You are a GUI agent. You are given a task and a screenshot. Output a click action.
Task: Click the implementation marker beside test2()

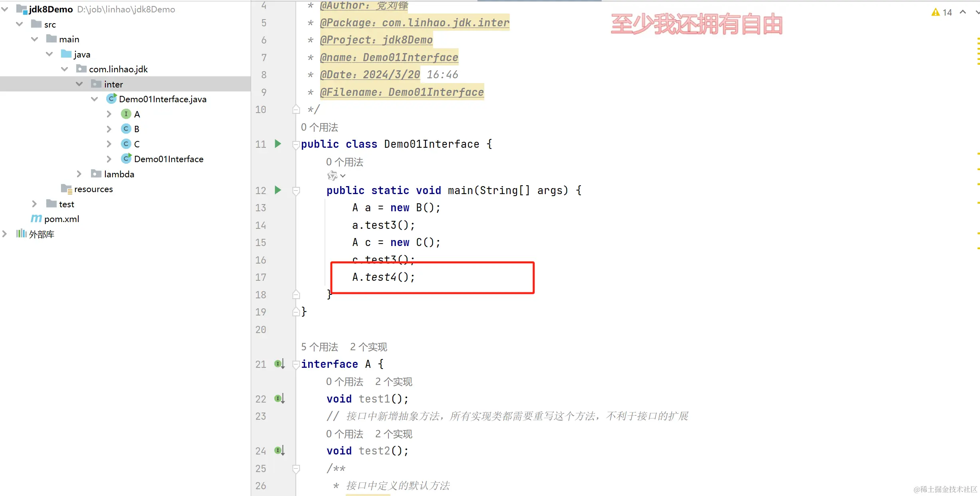279,450
